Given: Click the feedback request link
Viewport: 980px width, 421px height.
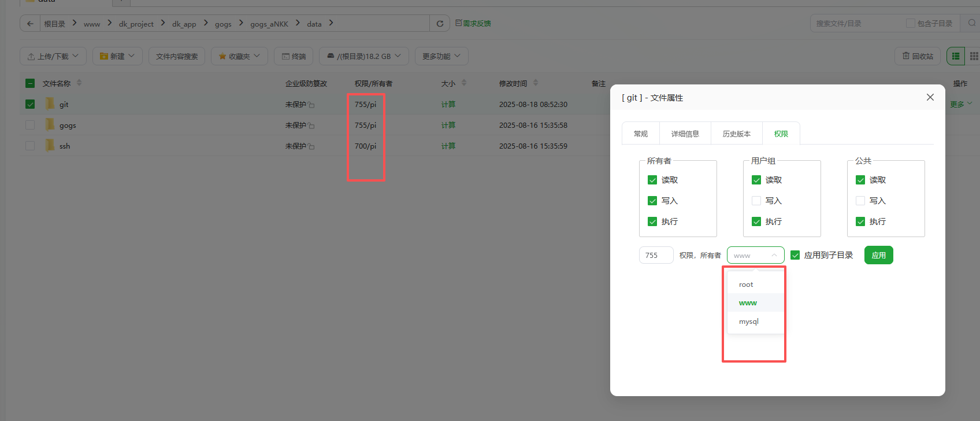Looking at the screenshot, I should [x=473, y=24].
